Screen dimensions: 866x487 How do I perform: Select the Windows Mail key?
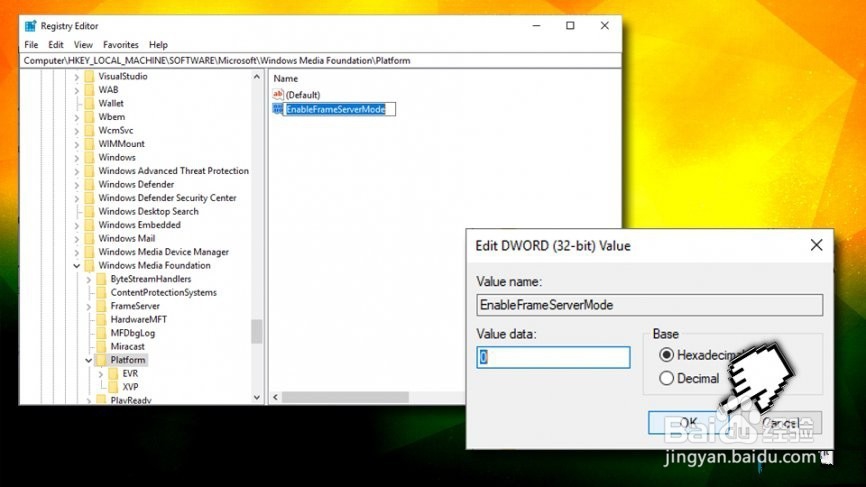126,239
